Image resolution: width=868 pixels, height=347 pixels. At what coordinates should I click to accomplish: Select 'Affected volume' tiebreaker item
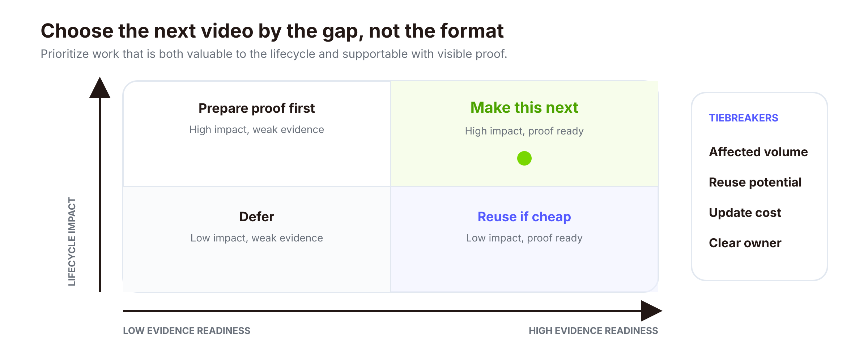(758, 152)
